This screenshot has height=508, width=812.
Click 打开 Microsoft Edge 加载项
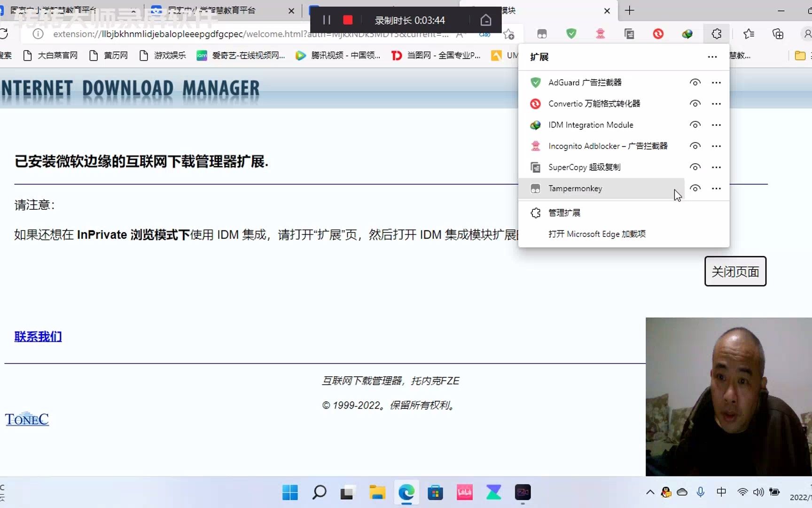pos(624,234)
